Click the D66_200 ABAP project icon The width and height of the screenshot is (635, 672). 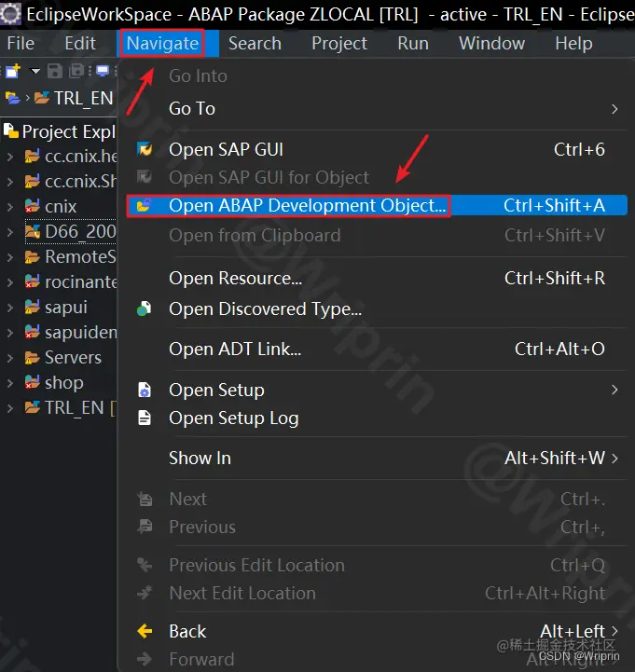(x=33, y=232)
